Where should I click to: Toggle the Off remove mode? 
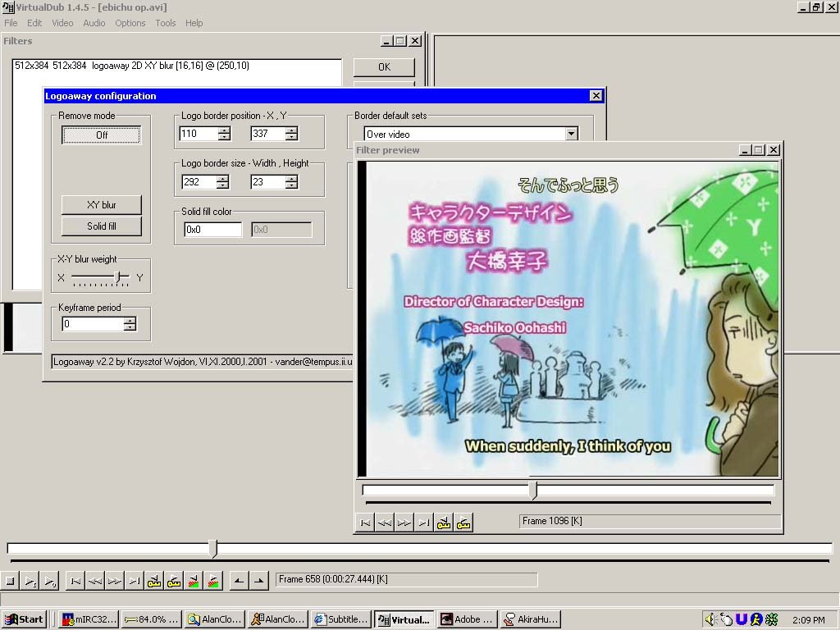pos(100,135)
